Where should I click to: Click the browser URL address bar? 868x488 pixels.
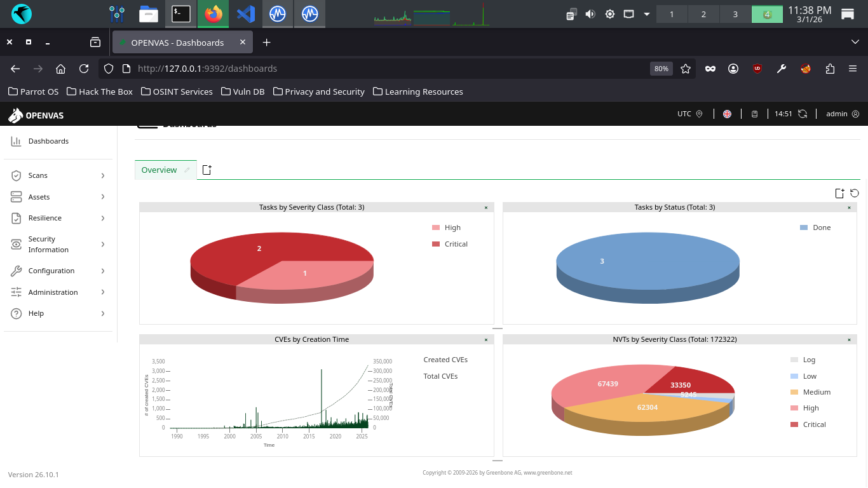tap(381, 69)
